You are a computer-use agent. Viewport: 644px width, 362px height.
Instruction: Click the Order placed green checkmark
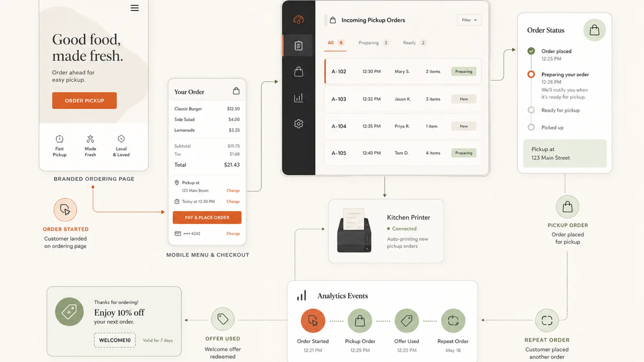[x=531, y=51]
